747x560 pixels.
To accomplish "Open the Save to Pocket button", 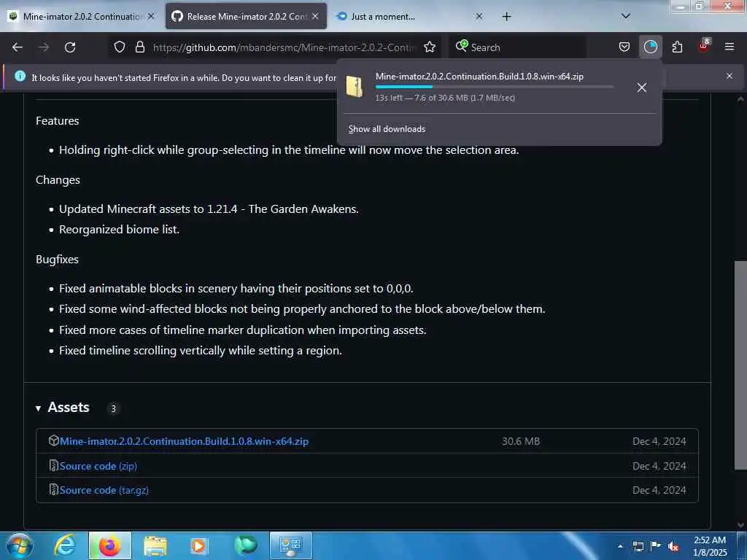I will [624, 47].
